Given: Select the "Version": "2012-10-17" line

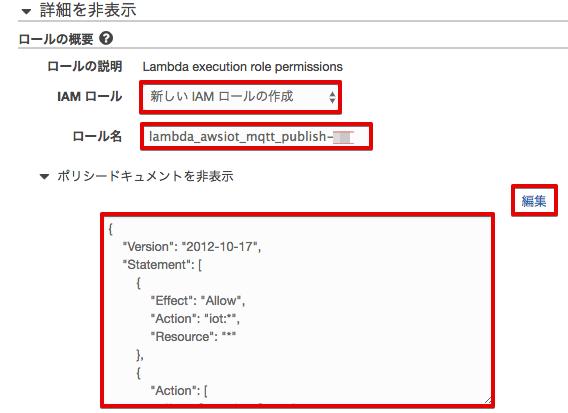Looking at the screenshot, I should (192, 247).
